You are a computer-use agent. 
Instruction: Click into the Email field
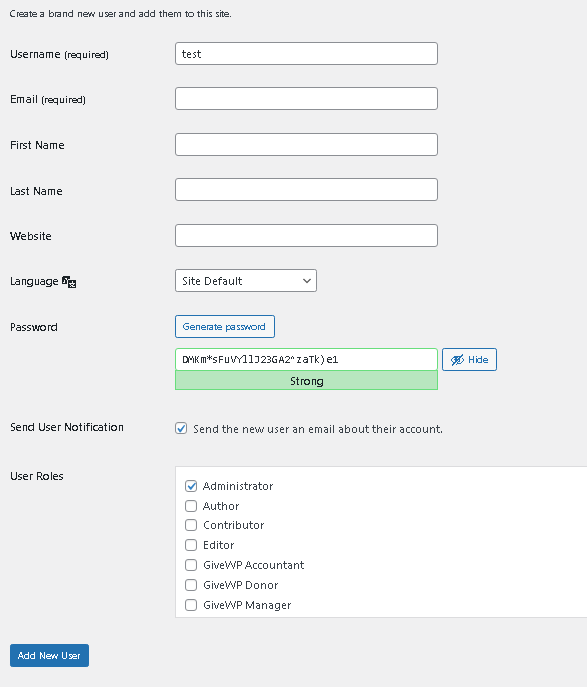pos(306,99)
